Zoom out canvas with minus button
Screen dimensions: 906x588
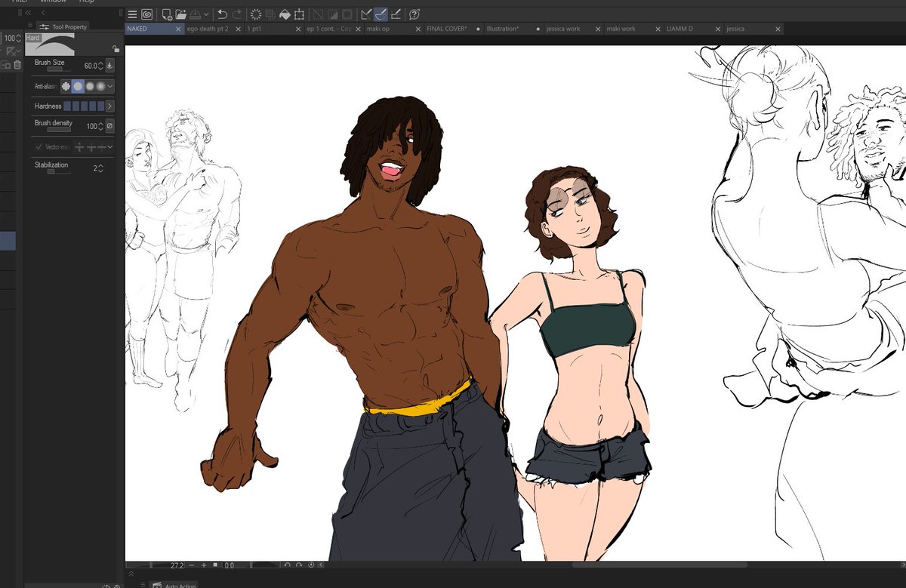[192, 565]
